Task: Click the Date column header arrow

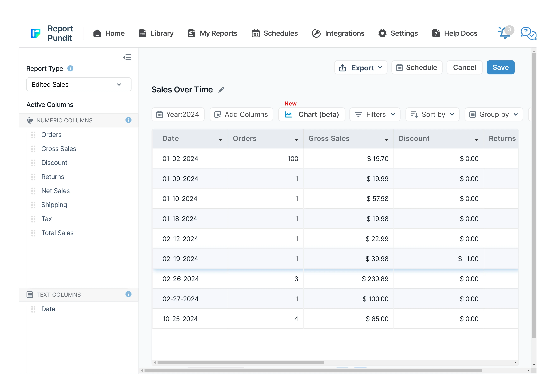Action: (220, 140)
